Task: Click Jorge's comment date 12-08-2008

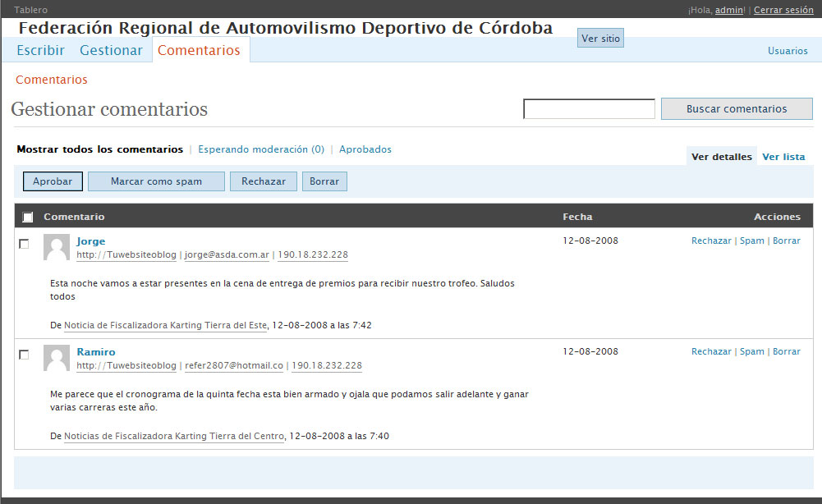Action: pos(590,241)
